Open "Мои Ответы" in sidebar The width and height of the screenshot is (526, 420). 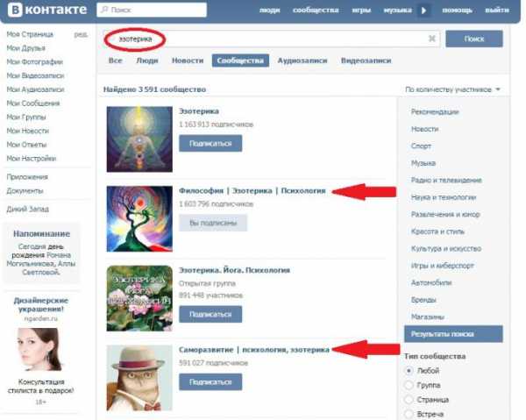pyautogui.click(x=26, y=145)
